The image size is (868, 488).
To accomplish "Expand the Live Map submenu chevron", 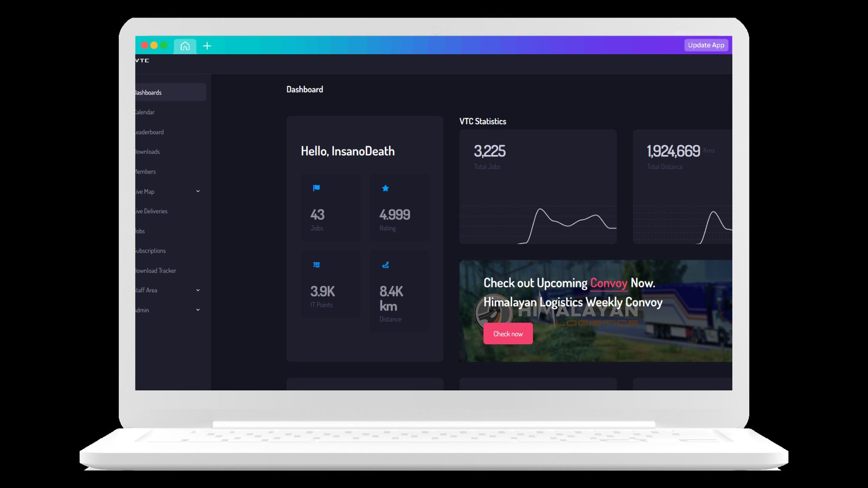I will [198, 191].
